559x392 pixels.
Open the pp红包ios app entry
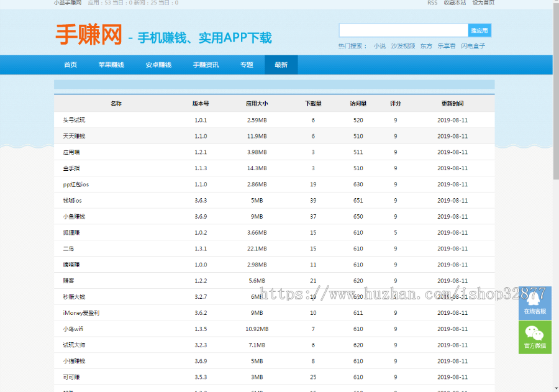click(x=76, y=185)
